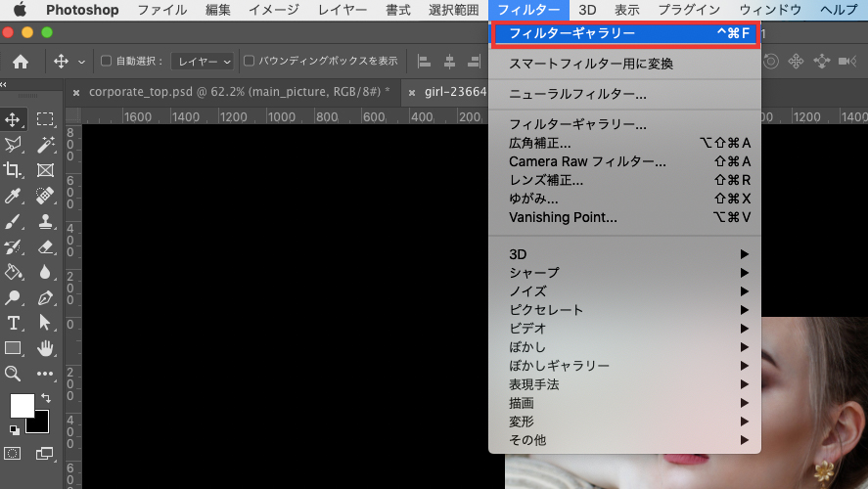The image size is (868, 489).
Task: Select the Eraser tool
Action: click(x=45, y=246)
